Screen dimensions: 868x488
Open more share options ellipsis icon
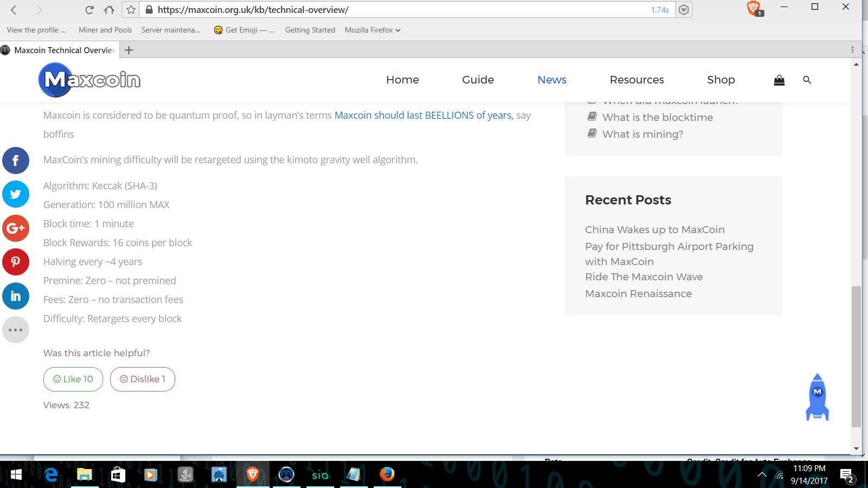[x=16, y=330]
